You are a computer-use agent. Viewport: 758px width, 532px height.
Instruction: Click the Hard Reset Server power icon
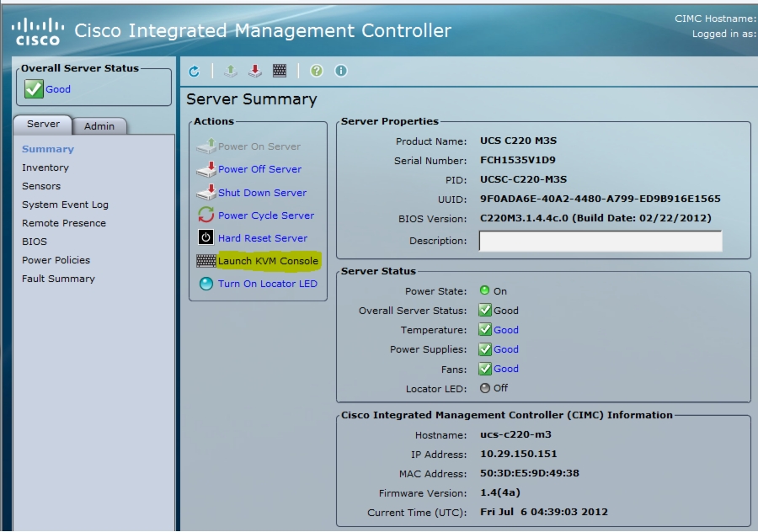coord(206,237)
